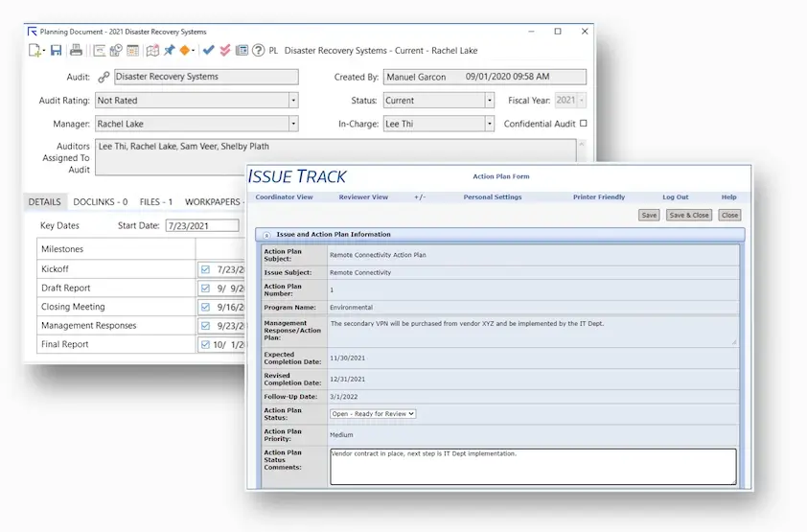This screenshot has width=807, height=532.
Task: Click the Planning Document app logo icon
Action: pos(33,32)
